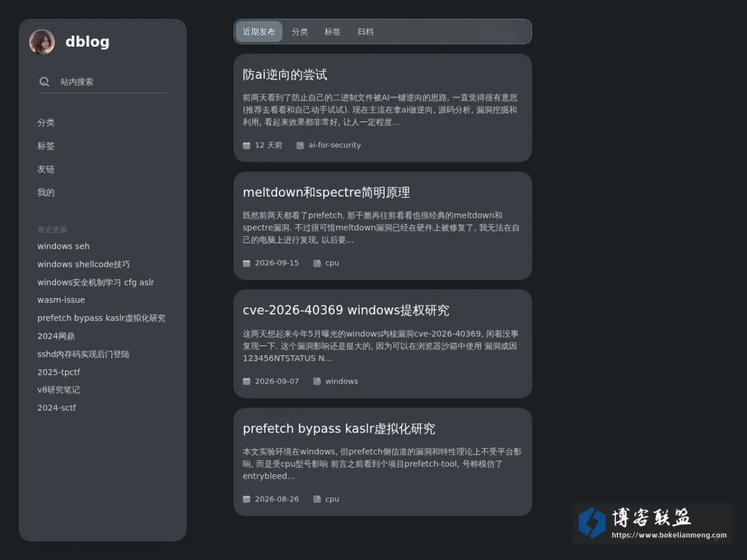Open recent post 2024-sctf
The width and height of the screenshot is (747, 560).
click(x=57, y=408)
